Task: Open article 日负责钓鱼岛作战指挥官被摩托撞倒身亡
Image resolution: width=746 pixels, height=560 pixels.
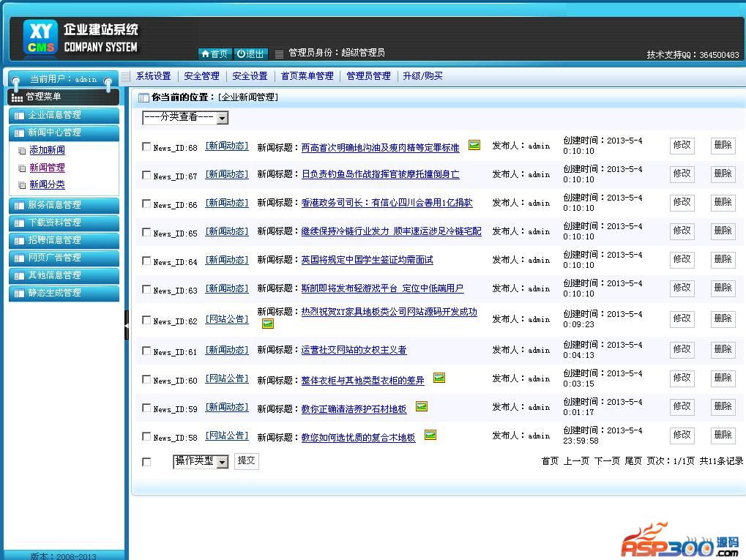Action: pos(381,174)
